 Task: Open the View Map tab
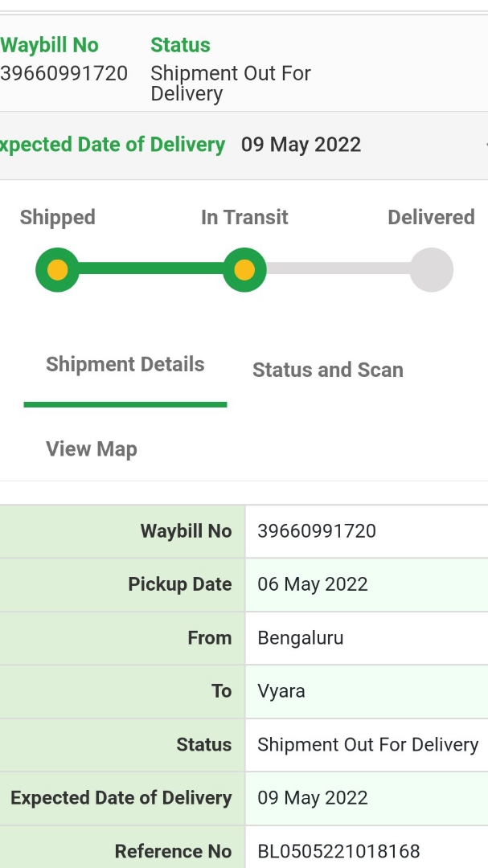92,449
